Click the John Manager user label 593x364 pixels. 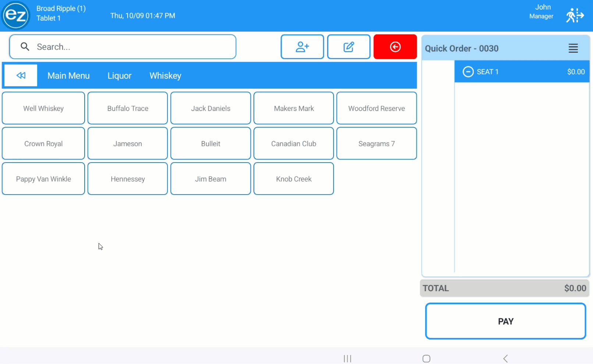(541, 11)
